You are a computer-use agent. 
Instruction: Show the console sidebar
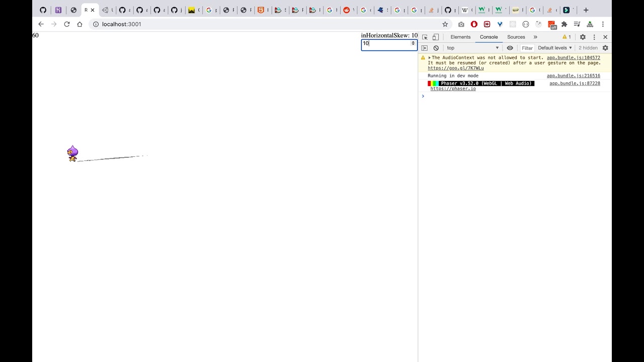[425, 48]
